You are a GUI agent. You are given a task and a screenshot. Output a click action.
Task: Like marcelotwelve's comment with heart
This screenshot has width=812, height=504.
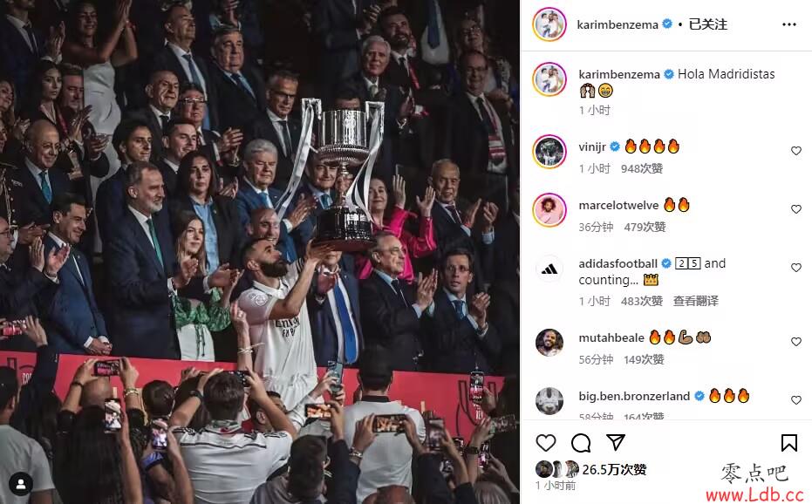pyautogui.click(x=796, y=209)
